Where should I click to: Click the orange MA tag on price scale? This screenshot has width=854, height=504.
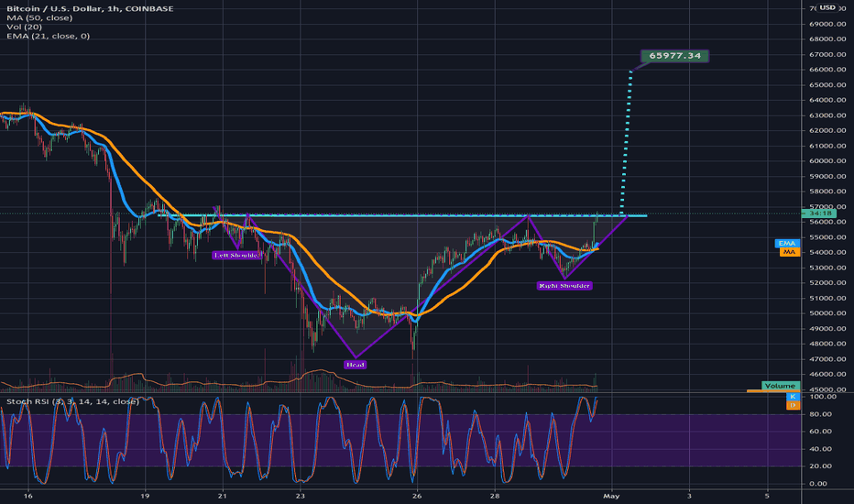pyautogui.click(x=789, y=252)
